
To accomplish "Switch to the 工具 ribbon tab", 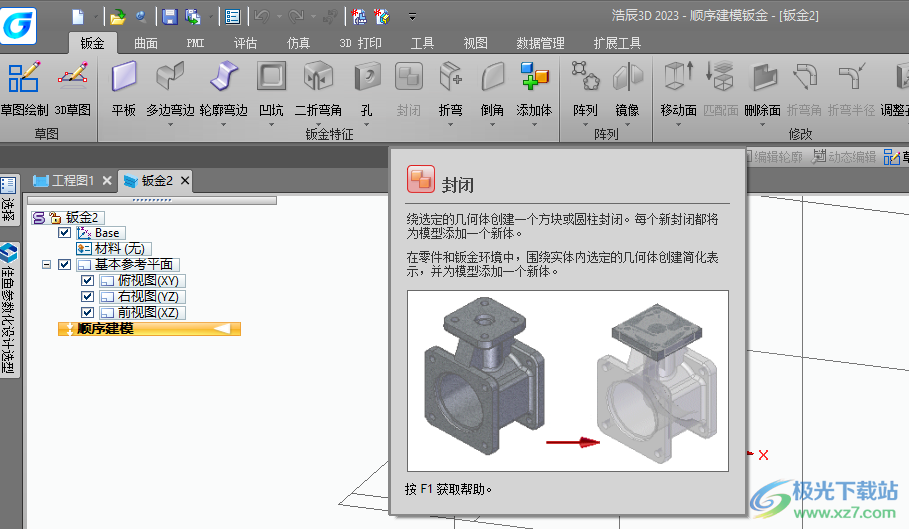I will point(423,43).
